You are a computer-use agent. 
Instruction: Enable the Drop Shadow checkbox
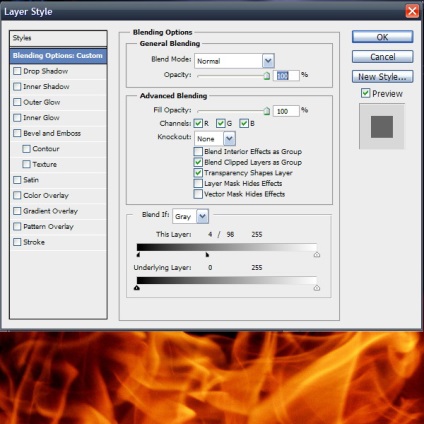coord(17,71)
